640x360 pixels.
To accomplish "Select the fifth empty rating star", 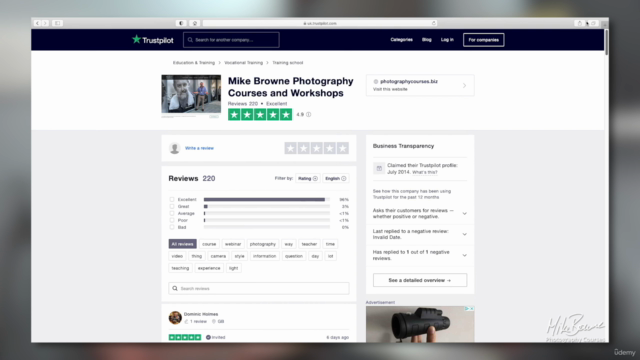I will click(343, 148).
